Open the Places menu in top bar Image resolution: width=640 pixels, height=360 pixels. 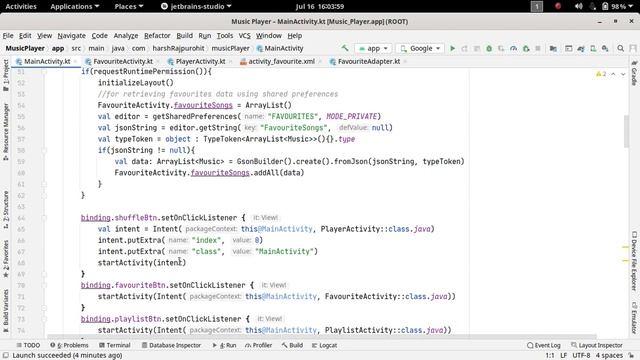click(x=129, y=6)
